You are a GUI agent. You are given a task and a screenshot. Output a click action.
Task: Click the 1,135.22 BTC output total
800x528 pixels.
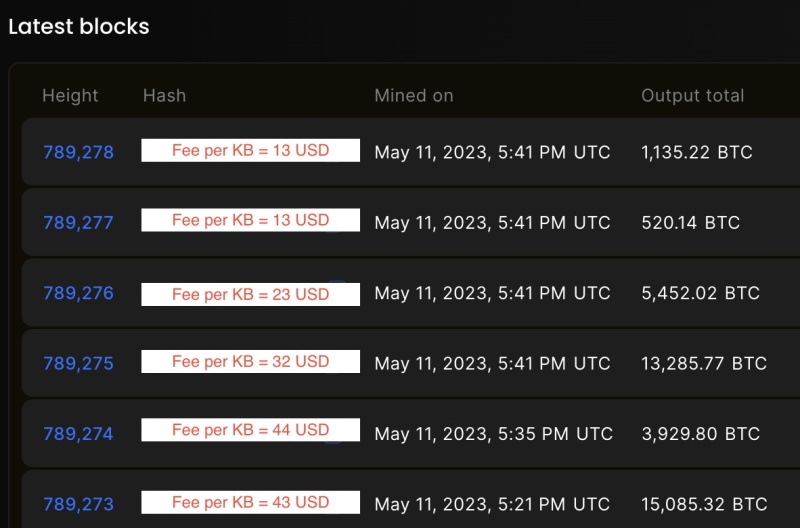click(696, 152)
